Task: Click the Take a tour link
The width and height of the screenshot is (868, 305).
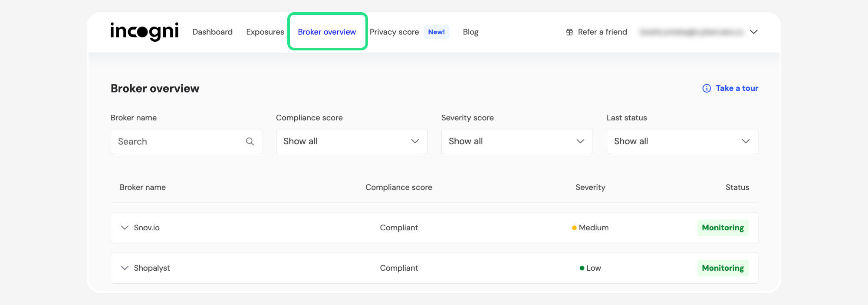Action: pyautogui.click(x=737, y=88)
